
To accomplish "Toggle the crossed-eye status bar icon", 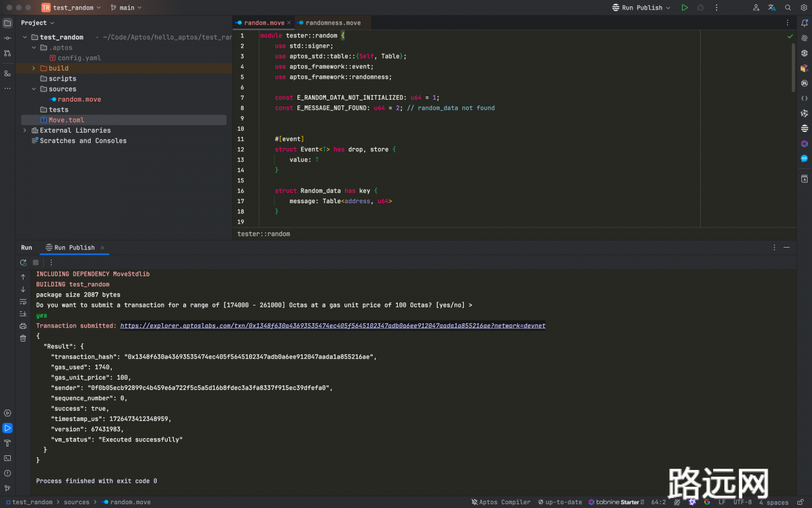I will [677, 502].
